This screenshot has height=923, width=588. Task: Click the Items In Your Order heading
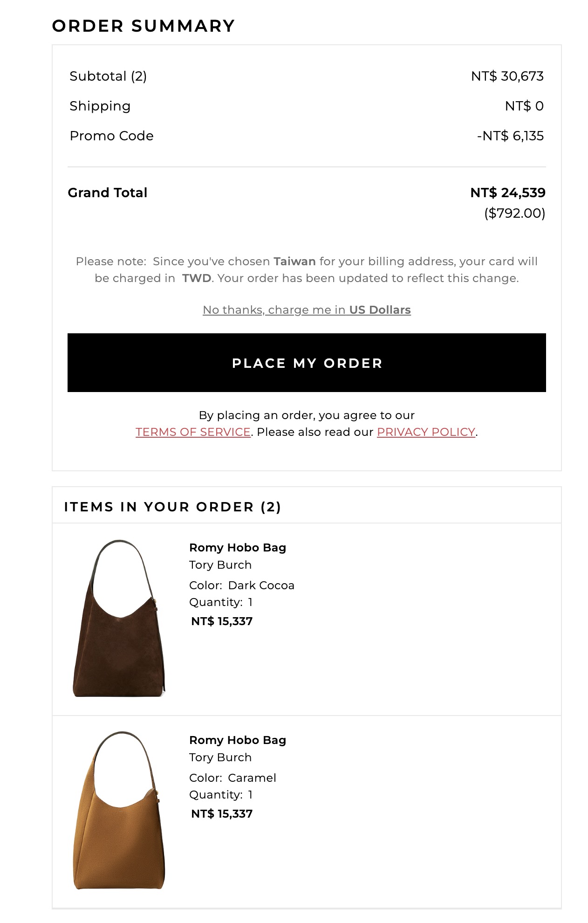[x=172, y=507]
